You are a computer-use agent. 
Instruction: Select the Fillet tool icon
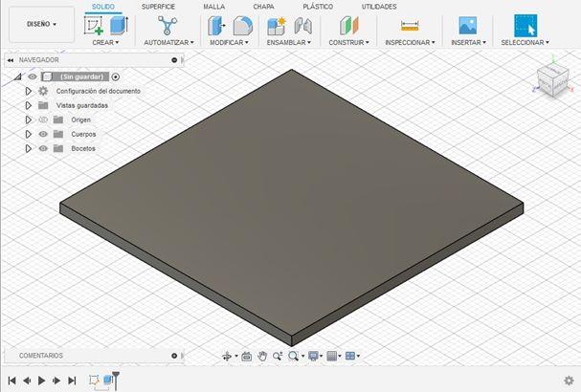[243, 26]
